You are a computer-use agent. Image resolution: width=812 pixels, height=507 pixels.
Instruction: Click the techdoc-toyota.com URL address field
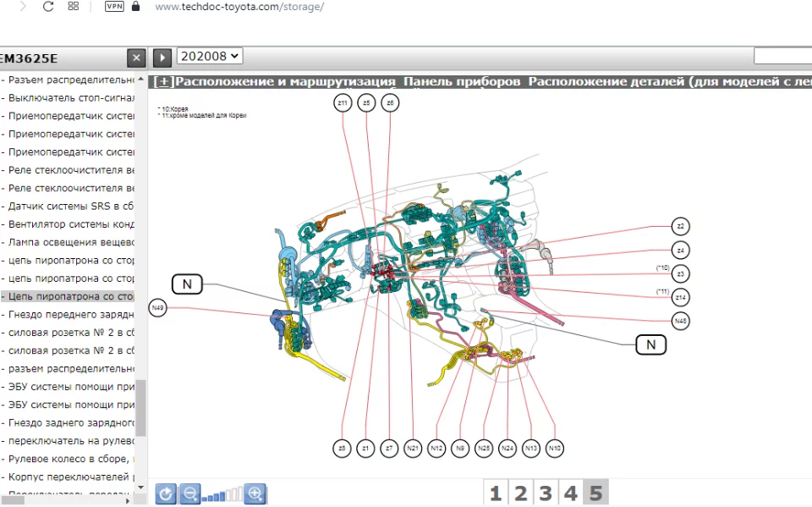click(239, 7)
